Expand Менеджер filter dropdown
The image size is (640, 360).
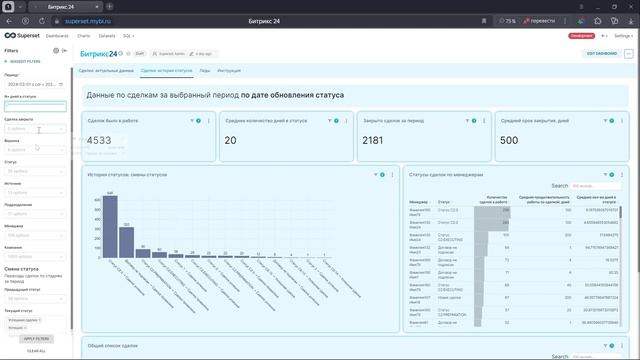pos(35,235)
